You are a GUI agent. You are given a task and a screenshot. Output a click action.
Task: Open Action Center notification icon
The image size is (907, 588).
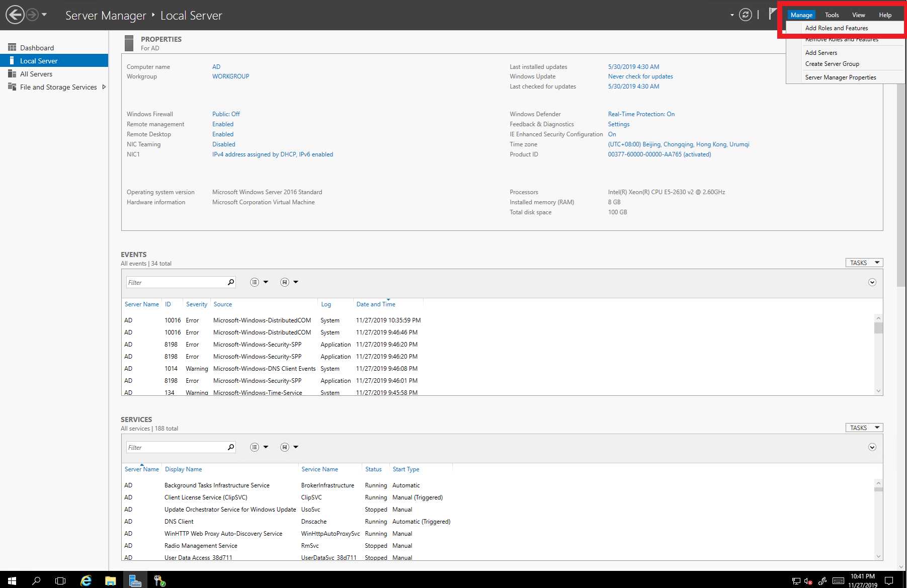(x=889, y=580)
